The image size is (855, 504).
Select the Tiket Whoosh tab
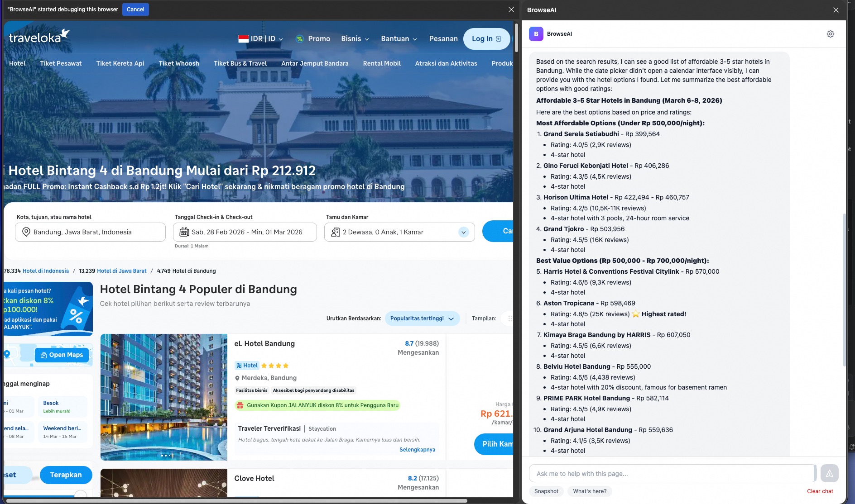(x=179, y=63)
